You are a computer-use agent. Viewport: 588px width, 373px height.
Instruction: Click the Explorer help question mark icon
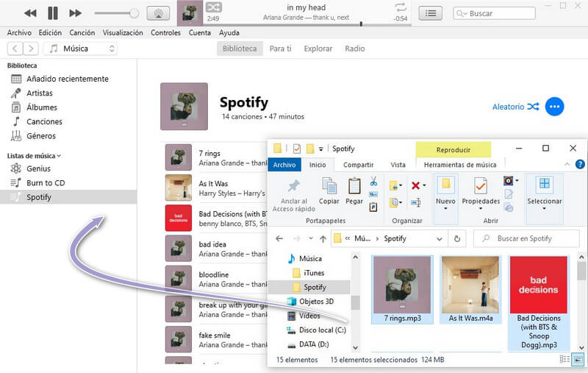coord(580,164)
